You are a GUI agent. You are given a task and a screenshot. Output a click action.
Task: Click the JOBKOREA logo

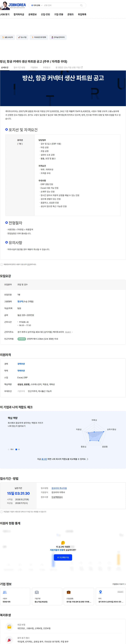pyautogui.click(x=17, y=5)
